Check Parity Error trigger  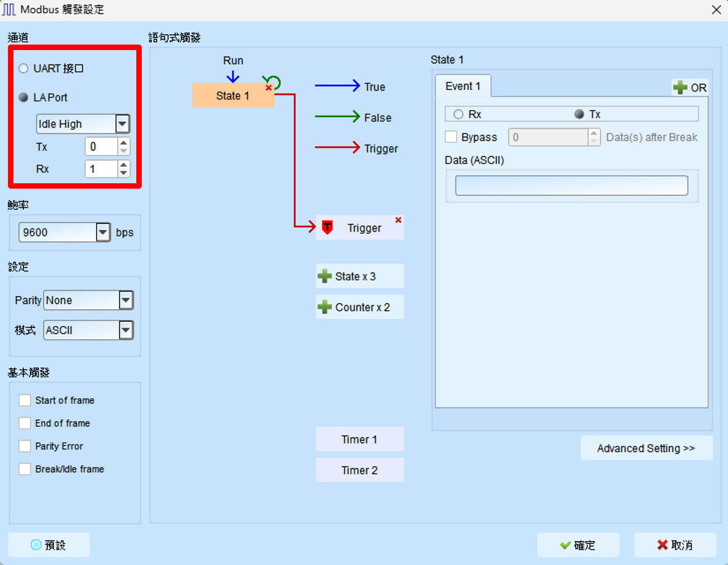24,446
